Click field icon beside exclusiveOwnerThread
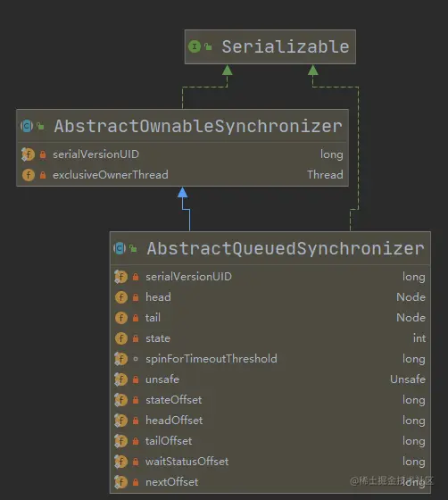Viewport: 448px width, 500px height. point(29,175)
